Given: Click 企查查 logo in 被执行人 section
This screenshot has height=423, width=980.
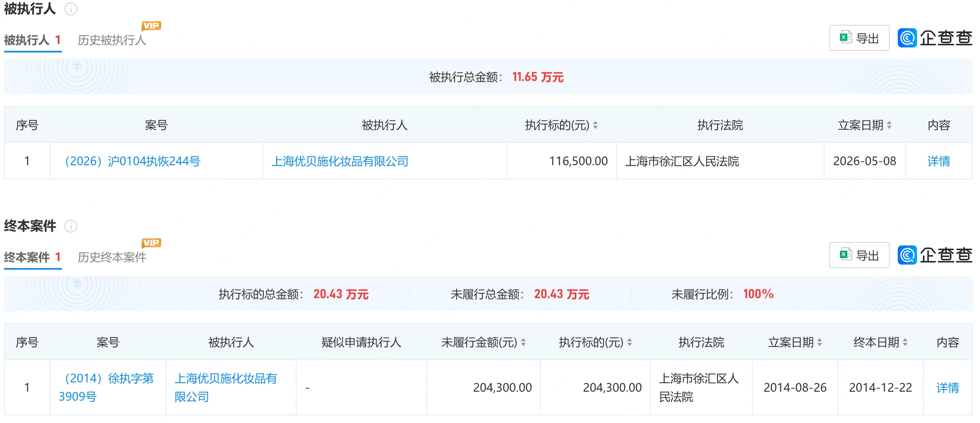Looking at the screenshot, I should 935,38.
